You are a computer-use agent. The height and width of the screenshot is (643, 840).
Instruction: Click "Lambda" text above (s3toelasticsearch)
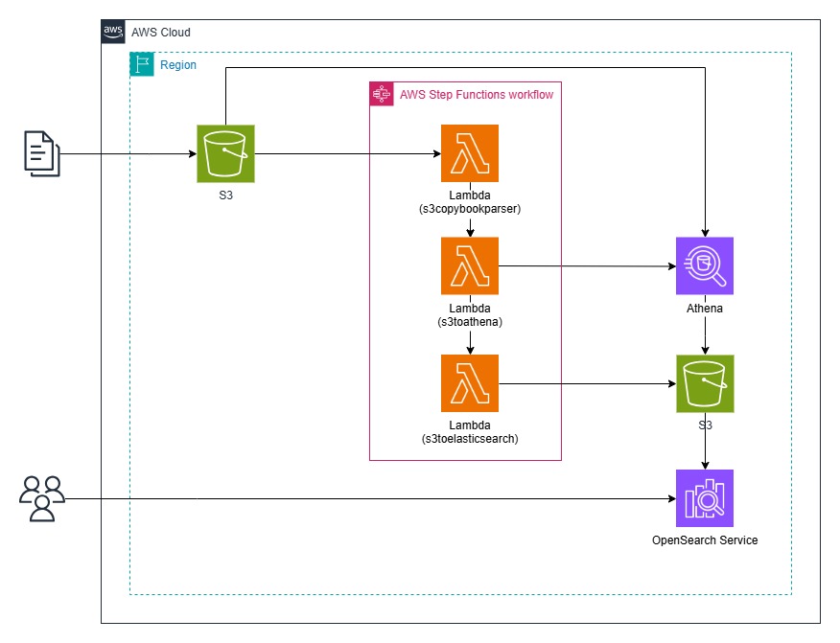[470, 425]
